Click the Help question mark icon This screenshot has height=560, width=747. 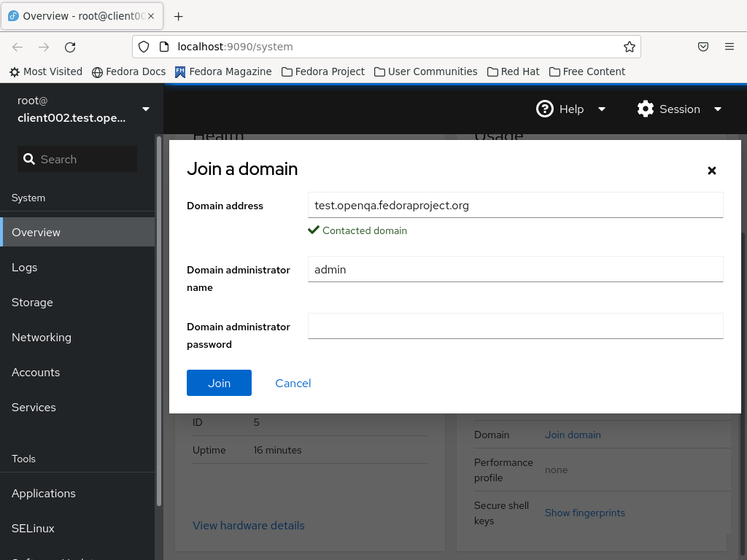coord(544,109)
